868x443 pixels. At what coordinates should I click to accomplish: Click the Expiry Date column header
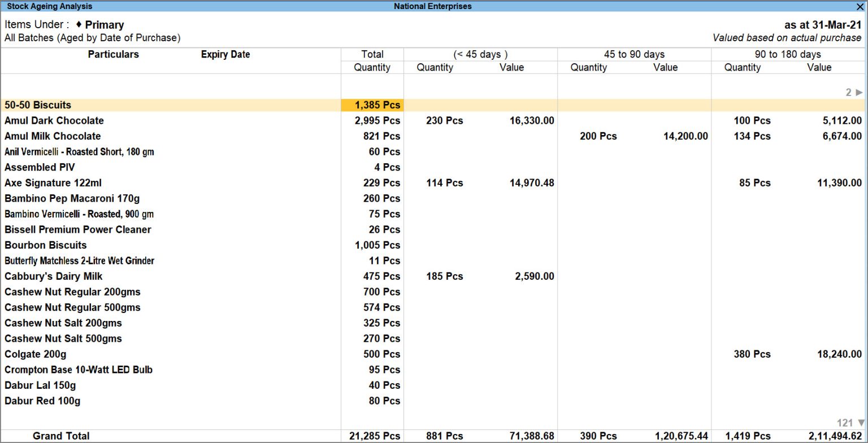point(225,54)
